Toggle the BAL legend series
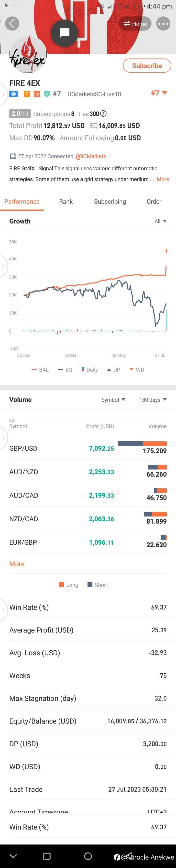 click(x=40, y=370)
